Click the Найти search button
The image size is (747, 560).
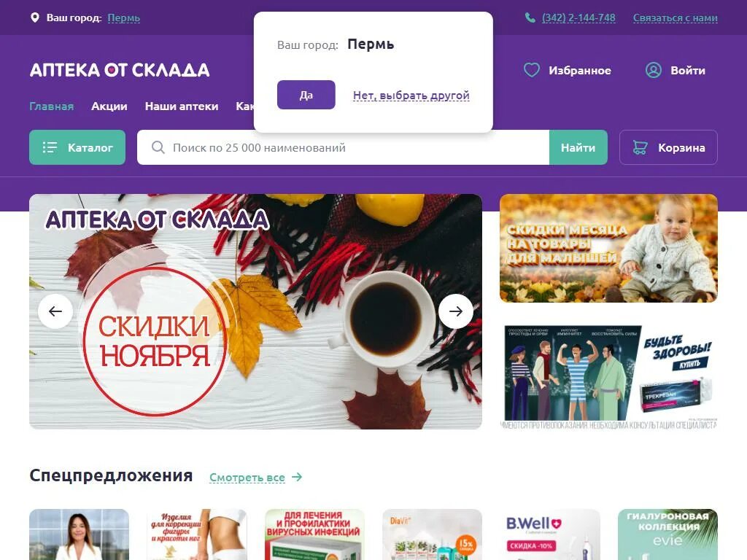coord(578,147)
